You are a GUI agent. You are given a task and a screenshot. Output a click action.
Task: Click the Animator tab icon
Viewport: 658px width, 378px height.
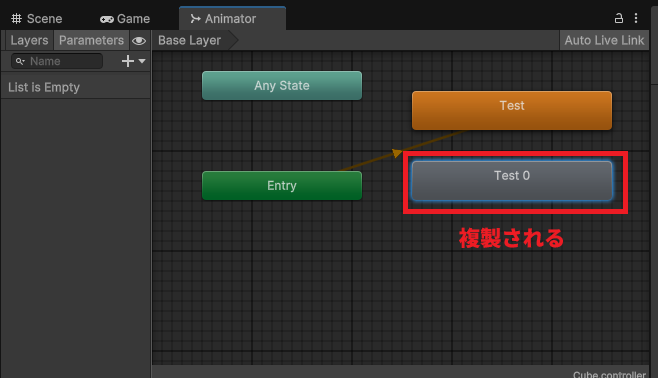pos(195,18)
